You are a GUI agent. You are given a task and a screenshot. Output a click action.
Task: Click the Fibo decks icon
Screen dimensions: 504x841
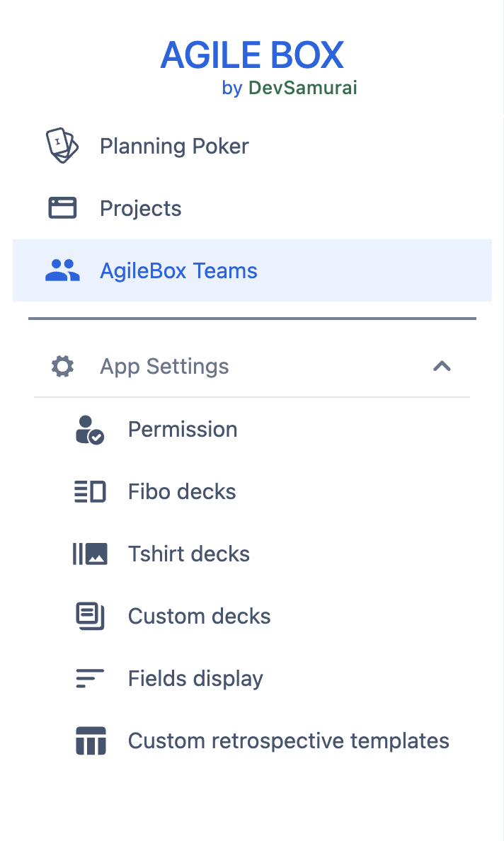click(x=90, y=491)
